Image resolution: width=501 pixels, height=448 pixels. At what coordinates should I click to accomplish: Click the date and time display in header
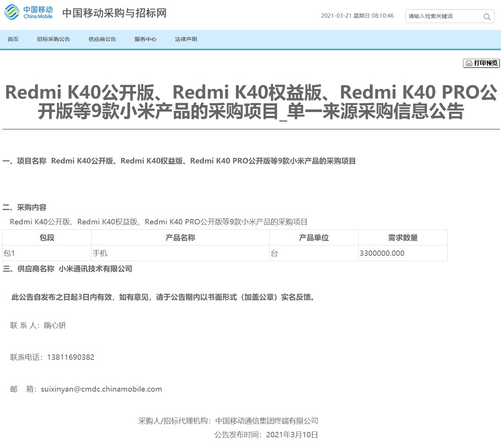tap(357, 16)
